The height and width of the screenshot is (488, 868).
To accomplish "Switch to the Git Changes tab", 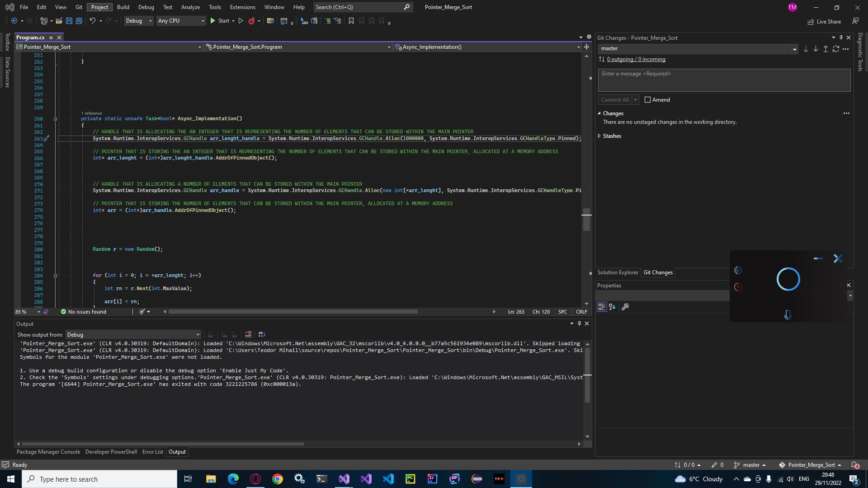I will coord(658,272).
